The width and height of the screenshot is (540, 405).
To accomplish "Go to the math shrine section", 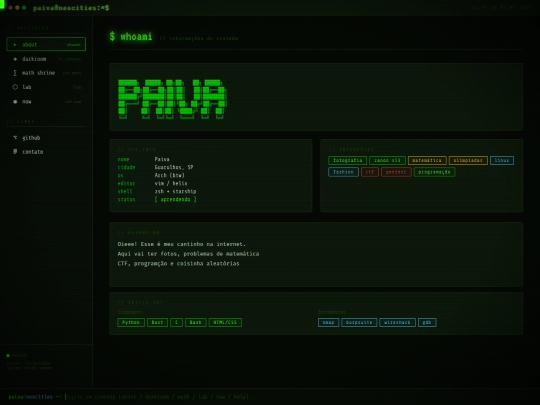I will click(46, 73).
